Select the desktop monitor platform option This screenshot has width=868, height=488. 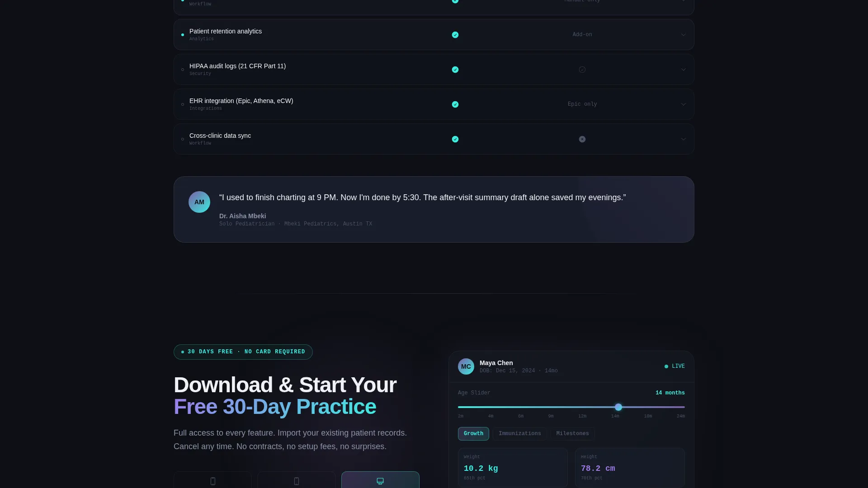coord(380,480)
